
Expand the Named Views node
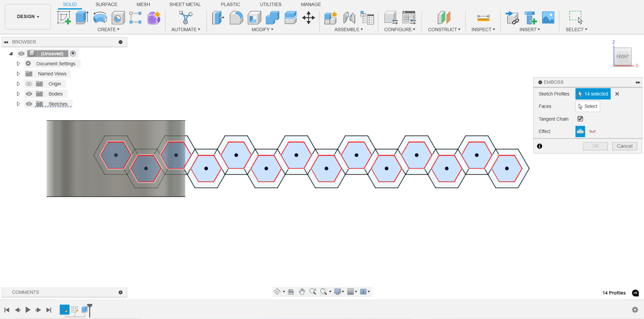(x=18, y=74)
